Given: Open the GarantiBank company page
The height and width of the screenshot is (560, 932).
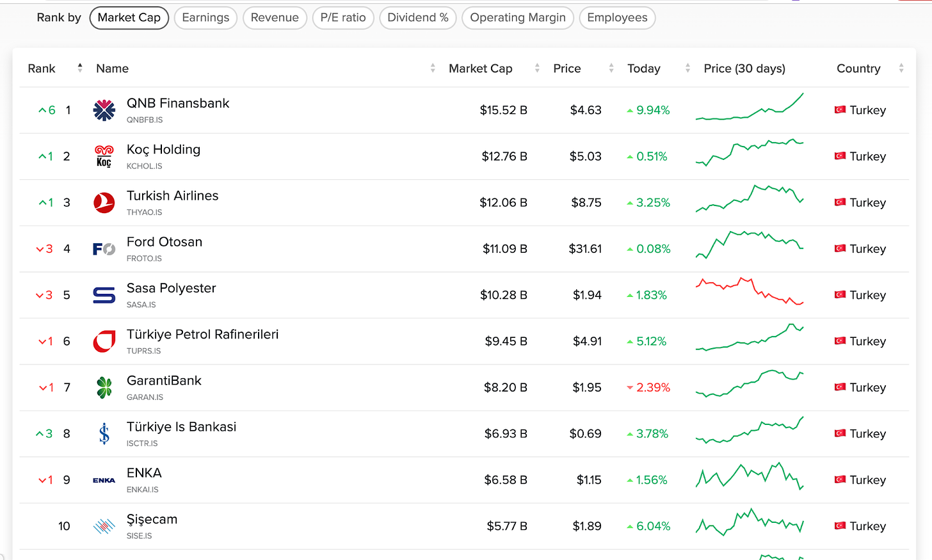Looking at the screenshot, I should [x=164, y=381].
